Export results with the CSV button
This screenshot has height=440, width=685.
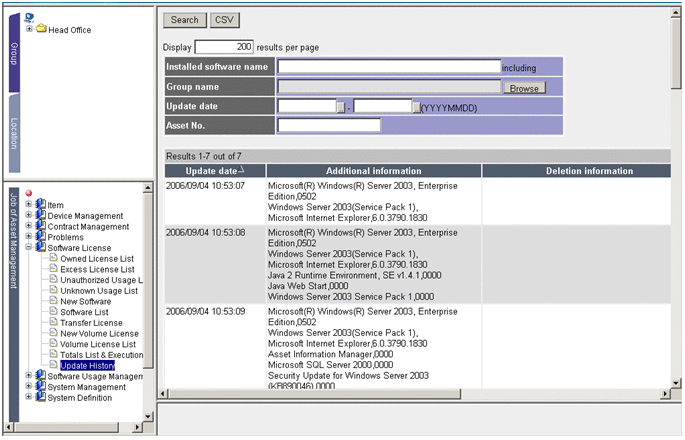pyautogui.click(x=224, y=19)
